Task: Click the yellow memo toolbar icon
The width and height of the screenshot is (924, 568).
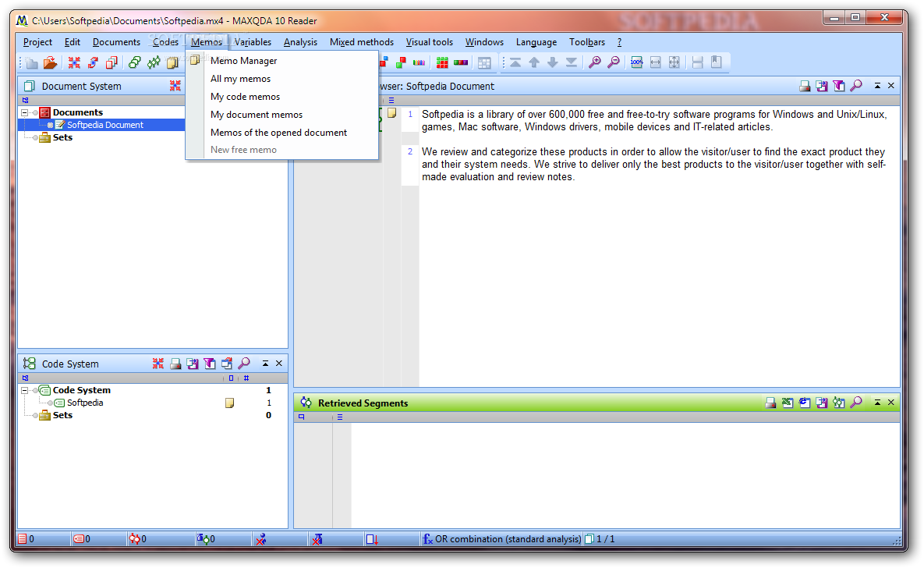Action: 172,62
